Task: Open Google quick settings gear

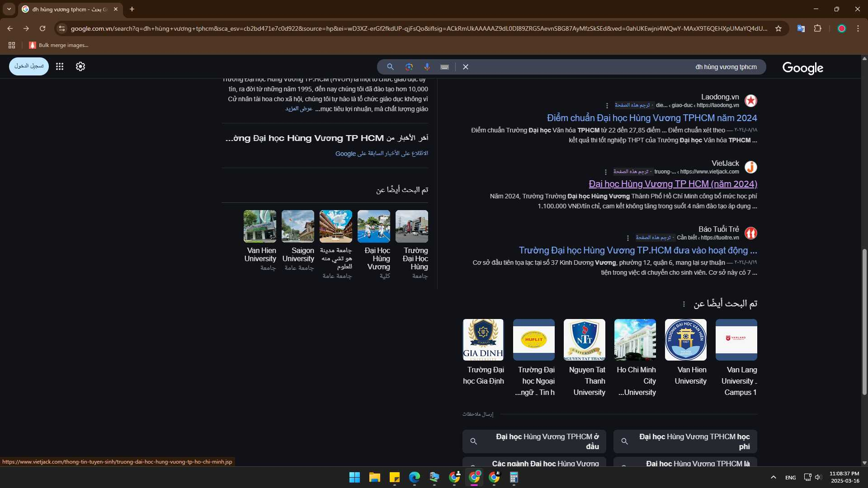Action: (80, 66)
